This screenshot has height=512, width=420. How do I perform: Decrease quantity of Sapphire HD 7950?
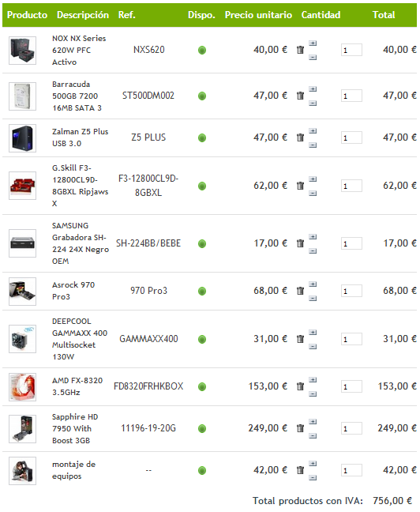tap(313, 435)
